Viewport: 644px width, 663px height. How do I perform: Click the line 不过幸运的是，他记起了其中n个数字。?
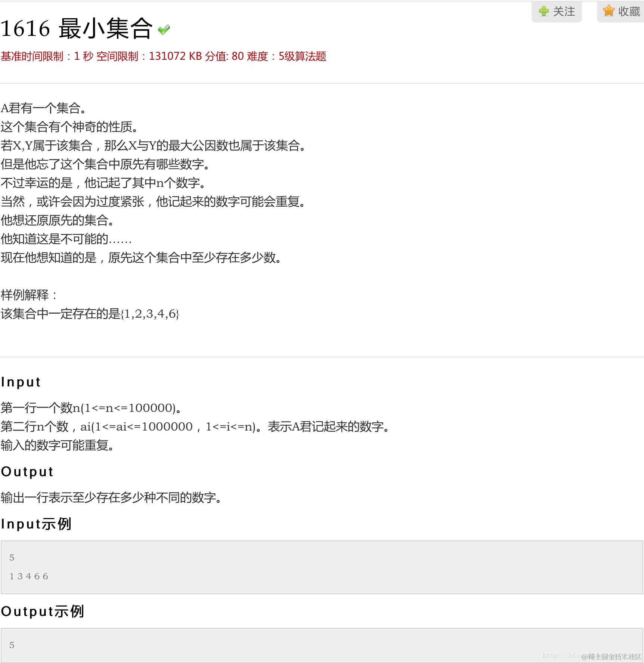point(103,183)
